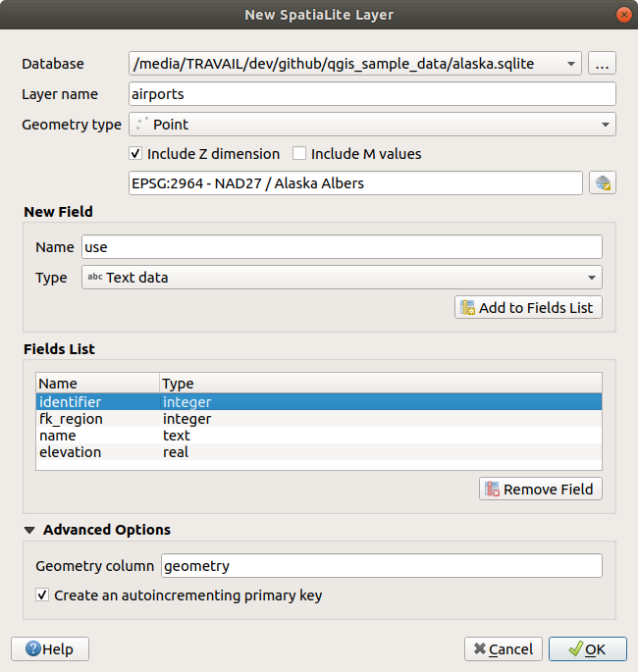Image resolution: width=638 pixels, height=672 pixels.
Task: Expand the Geometry type combo box
Action: coord(371,125)
